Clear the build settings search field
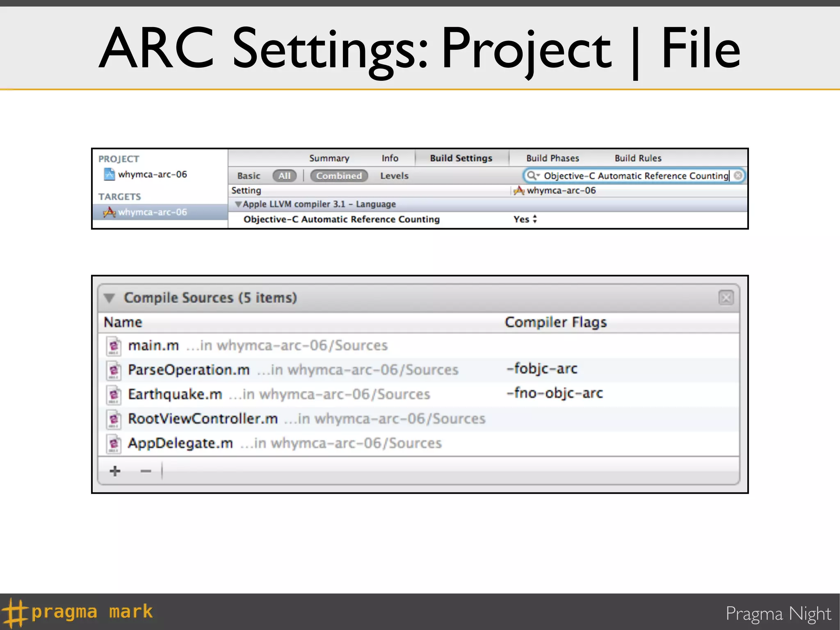840x630 pixels. [x=738, y=176]
